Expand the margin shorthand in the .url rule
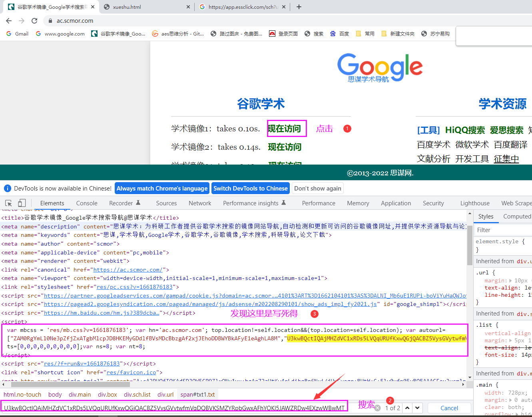This screenshot has height=417, width=532. point(510,281)
